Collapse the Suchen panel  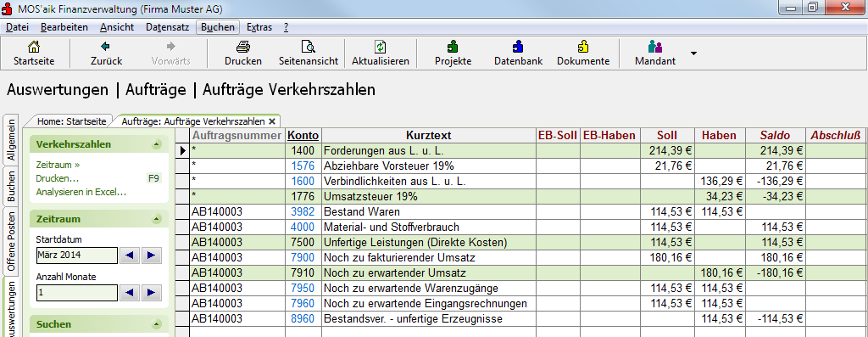coord(157,324)
